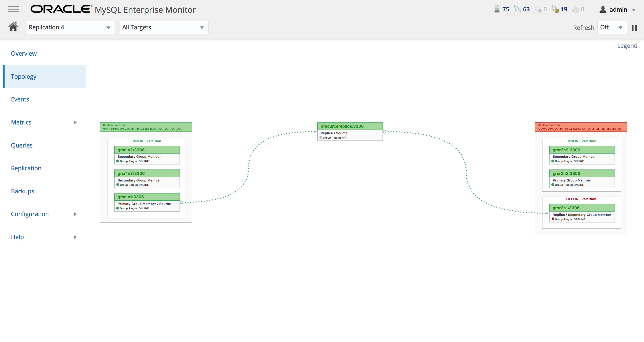Click the 'Primary Group Member / Source' text
The image size is (644, 342).
pos(144,204)
